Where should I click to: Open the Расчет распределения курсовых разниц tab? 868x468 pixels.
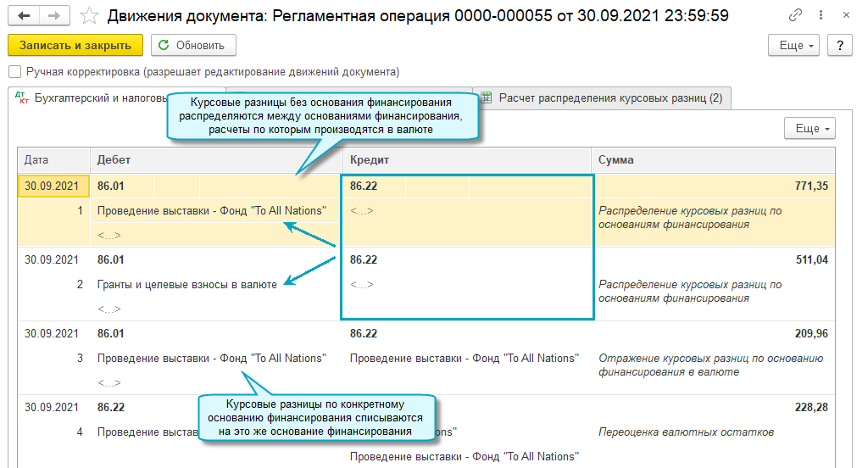[x=604, y=98]
